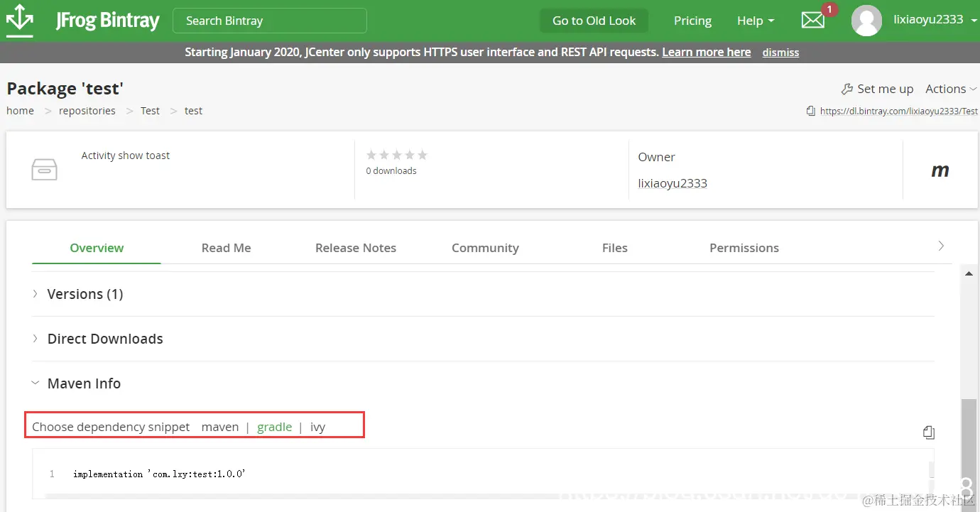Viewport: 980px width, 512px height.
Task: Select the ivy dependency snippet
Action: (x=317, y=427)
